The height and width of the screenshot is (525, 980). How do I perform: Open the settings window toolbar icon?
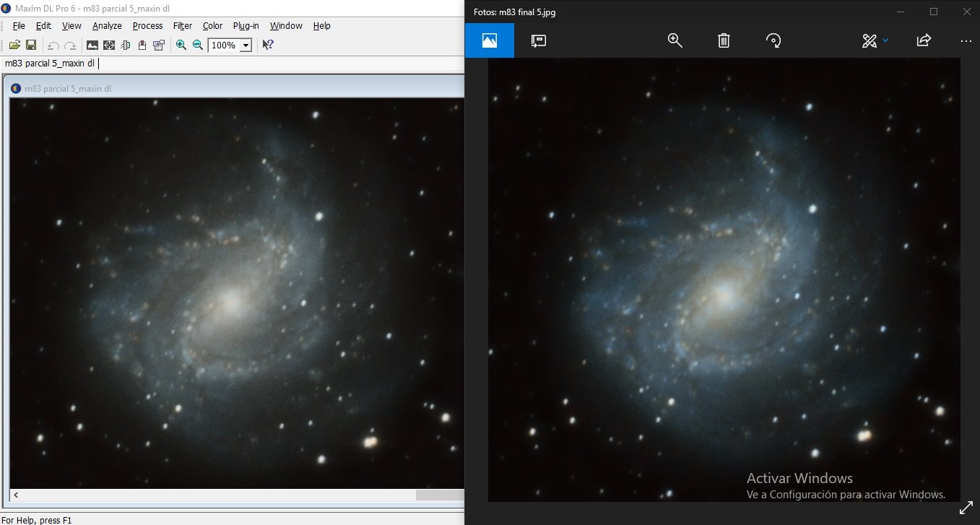(159, 45)
